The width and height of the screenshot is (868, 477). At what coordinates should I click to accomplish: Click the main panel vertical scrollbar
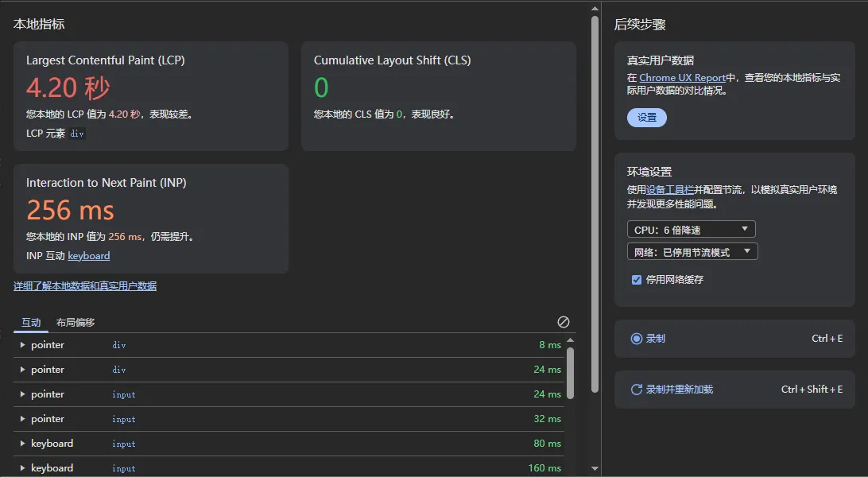click(x=595, y=199)
